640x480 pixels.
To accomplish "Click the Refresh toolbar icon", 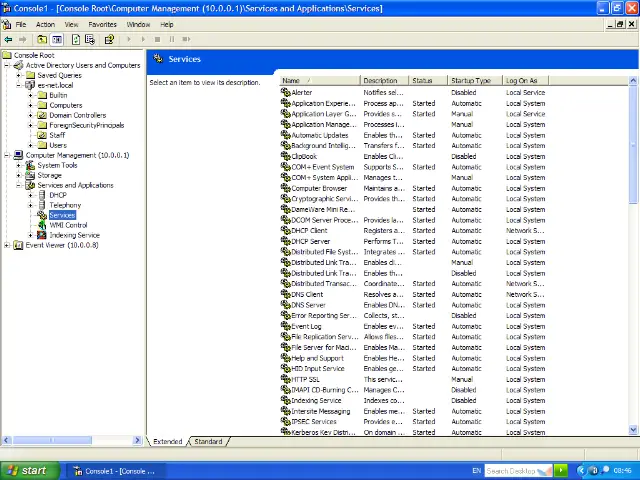I will pyautogui.click(x=76, y=40).
